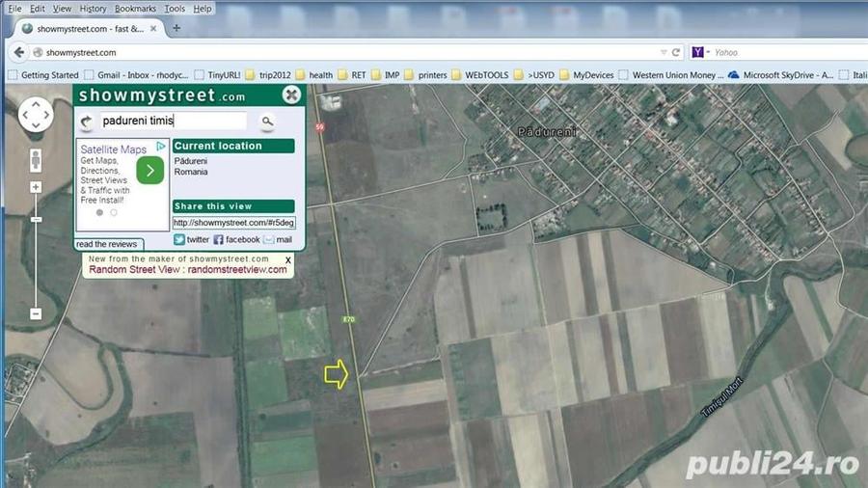
Task: Click the showmystreet.com logo title
Action: [162, 95]
